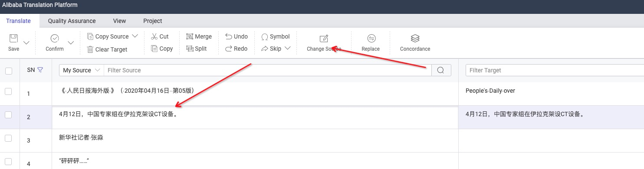The image size is (644, 169).
Task: Click the Cut scissors button
Action: [x=160, y=36]
